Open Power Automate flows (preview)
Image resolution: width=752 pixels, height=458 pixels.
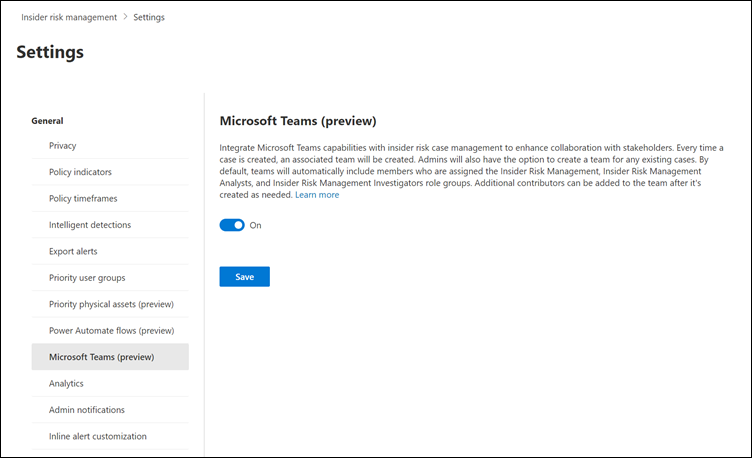tap(110, 330)
